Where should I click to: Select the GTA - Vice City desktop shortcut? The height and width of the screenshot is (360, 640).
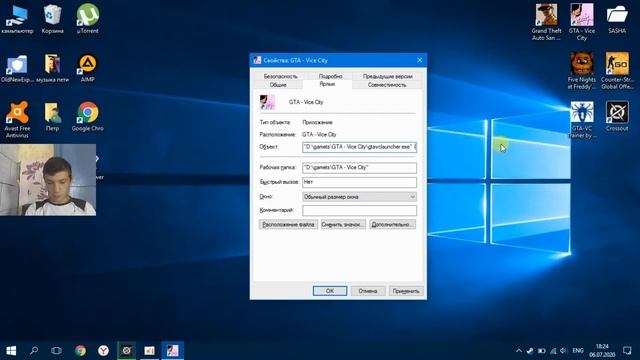(582, 22)
